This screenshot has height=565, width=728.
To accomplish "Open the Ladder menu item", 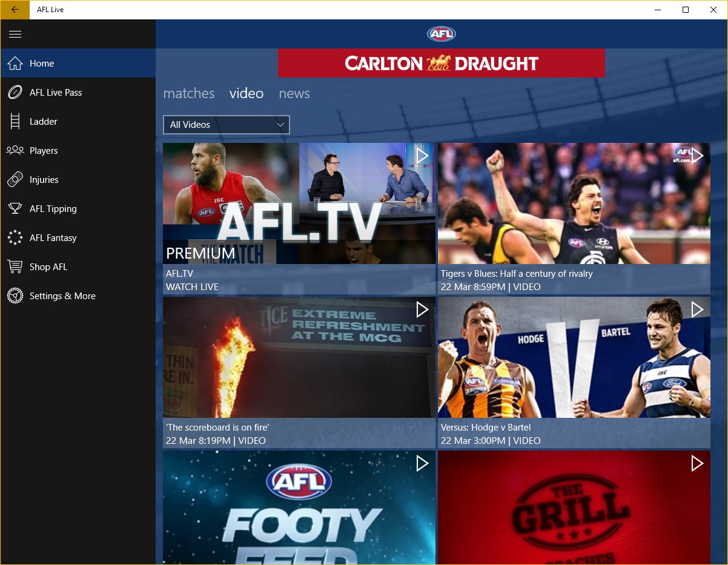I will [x=78, y=121].
